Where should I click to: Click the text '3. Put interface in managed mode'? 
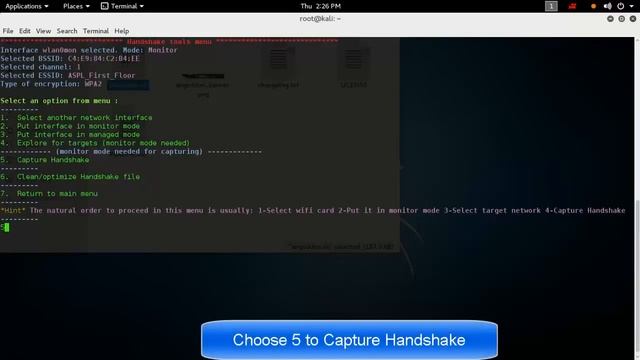tap(70, 134)
